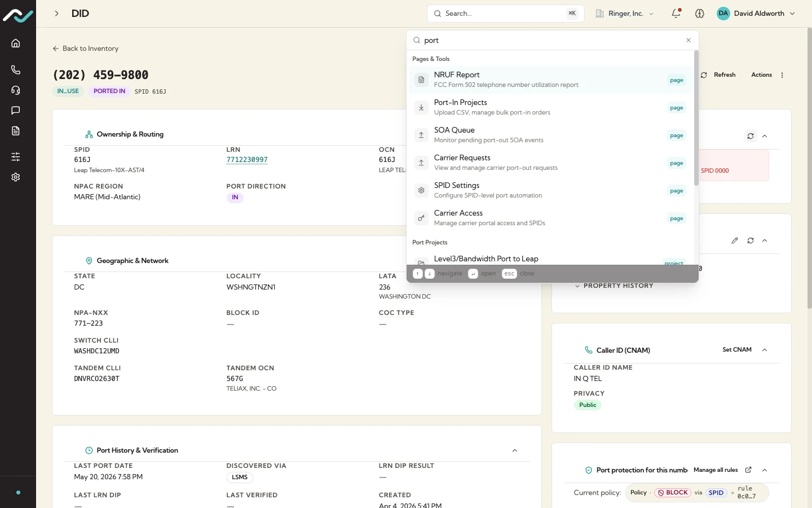Open the phone numbers sidebar icon

[x=16, y=70]
